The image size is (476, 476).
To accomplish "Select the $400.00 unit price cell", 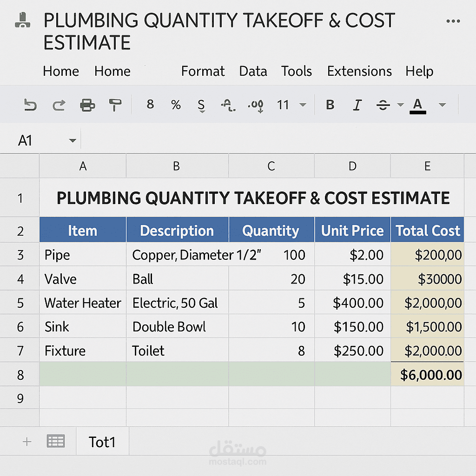I will point(352,303).
